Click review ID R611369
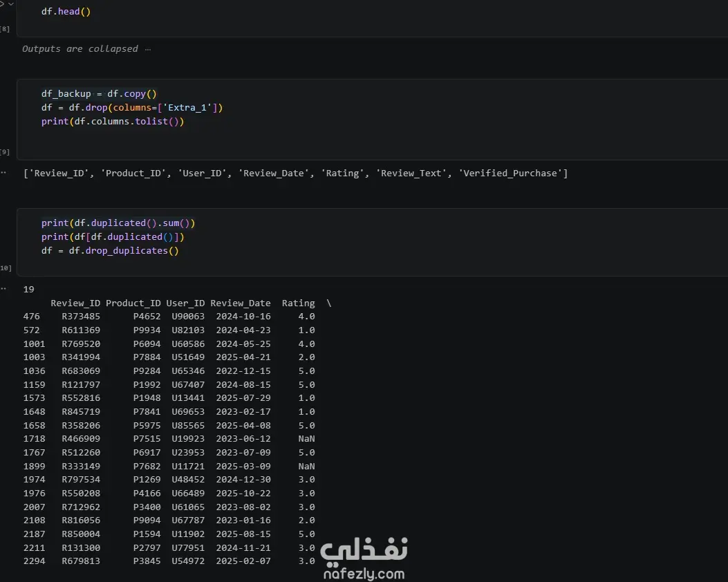 [81, 330]
